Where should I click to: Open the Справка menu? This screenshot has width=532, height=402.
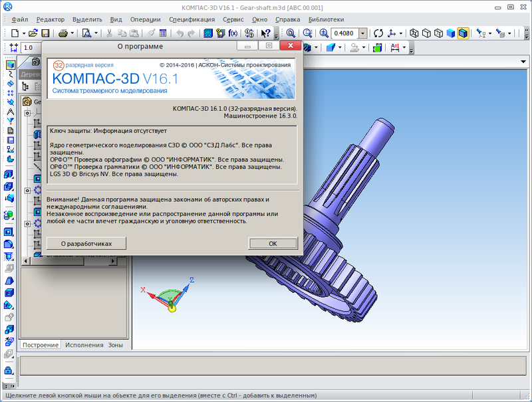tap(288, 20)
